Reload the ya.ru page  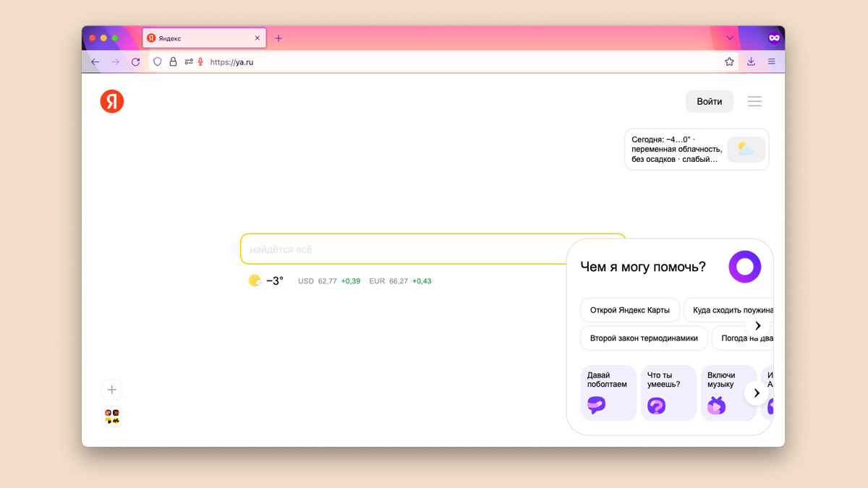135,62
